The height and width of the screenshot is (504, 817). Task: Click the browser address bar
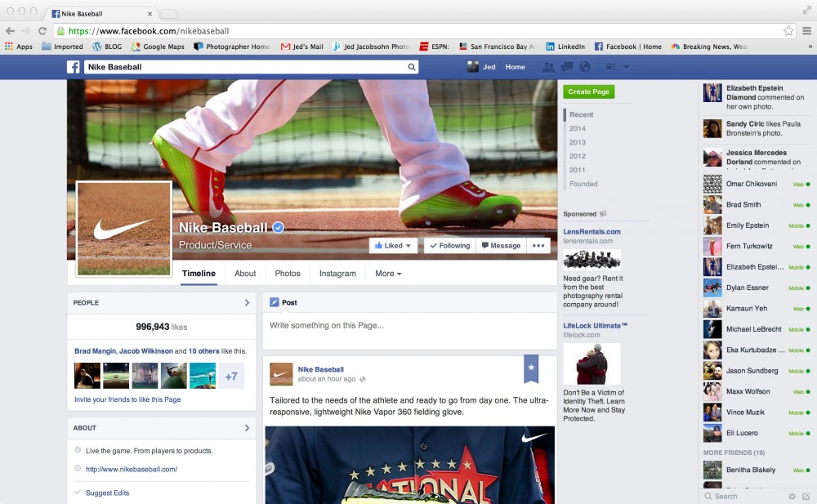pyautogui.click(x=425, y=31)
